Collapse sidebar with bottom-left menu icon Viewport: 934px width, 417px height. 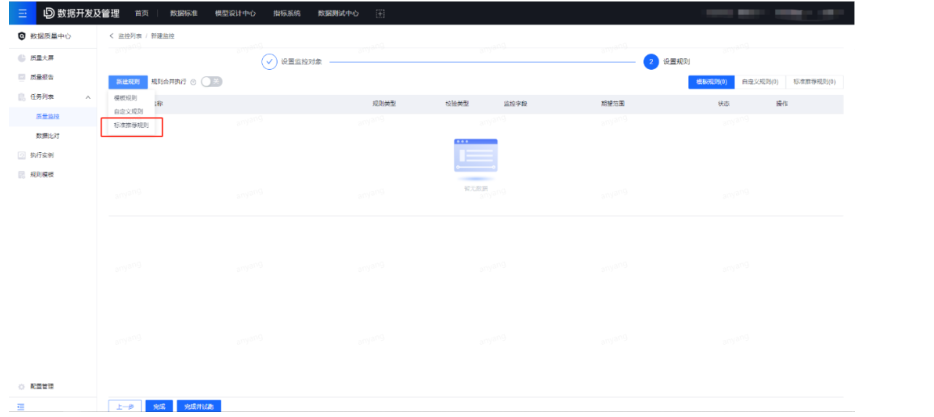tap(21, 407)
